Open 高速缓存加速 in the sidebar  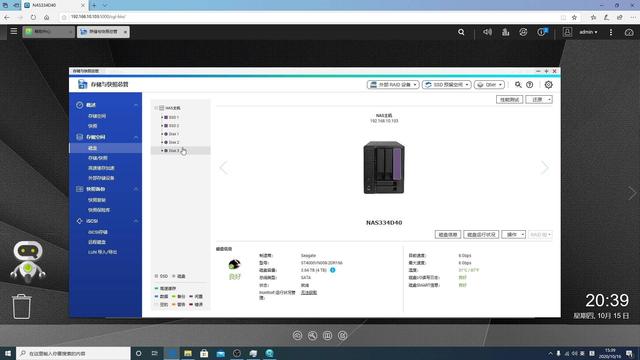point(101,168)
